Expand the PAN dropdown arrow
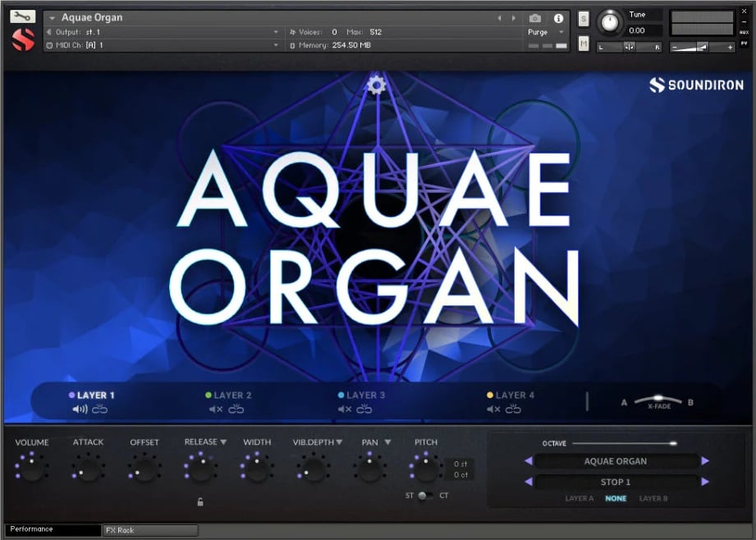The image size is (756, 540). click(x=387, y=442)
